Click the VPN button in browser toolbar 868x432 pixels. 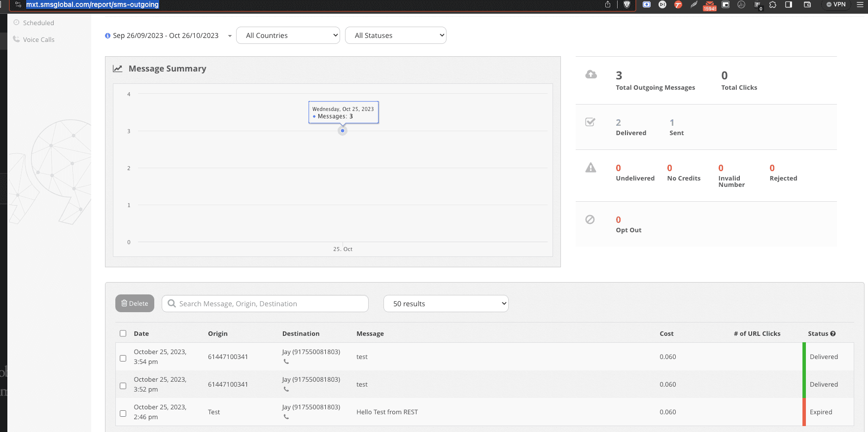point(836,4)
